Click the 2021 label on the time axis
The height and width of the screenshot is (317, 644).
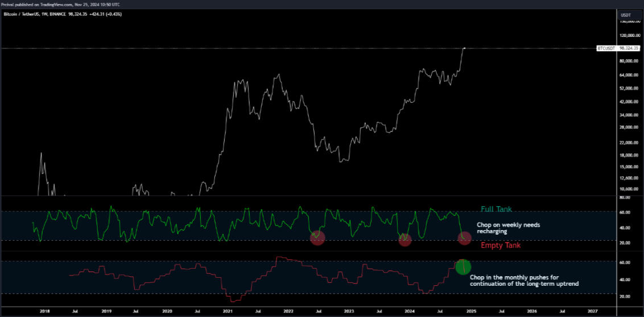click(228, 311)
